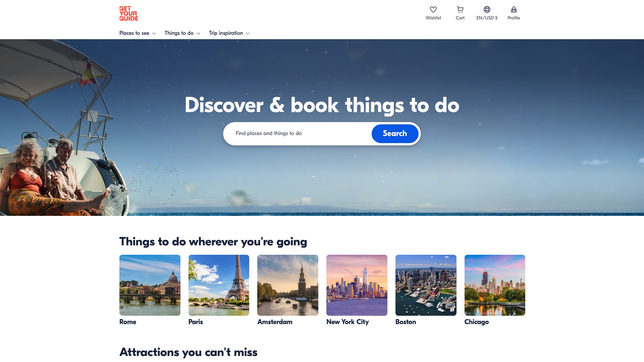Open the Places to see menu

(134, 33)
